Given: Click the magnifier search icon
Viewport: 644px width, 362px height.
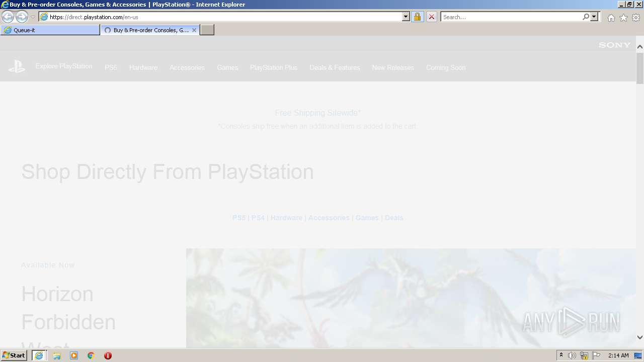Looking at the screenshot, I should [x=586, y=17].
